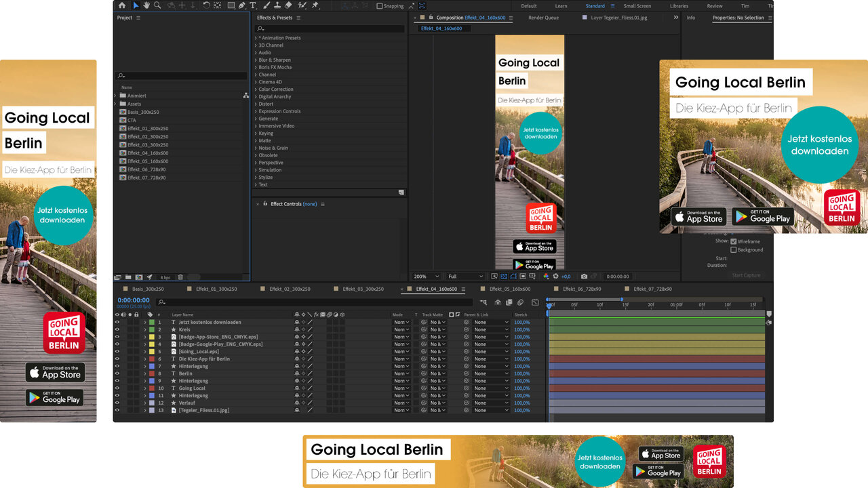Click the graph editor icon in timeline

535,302
